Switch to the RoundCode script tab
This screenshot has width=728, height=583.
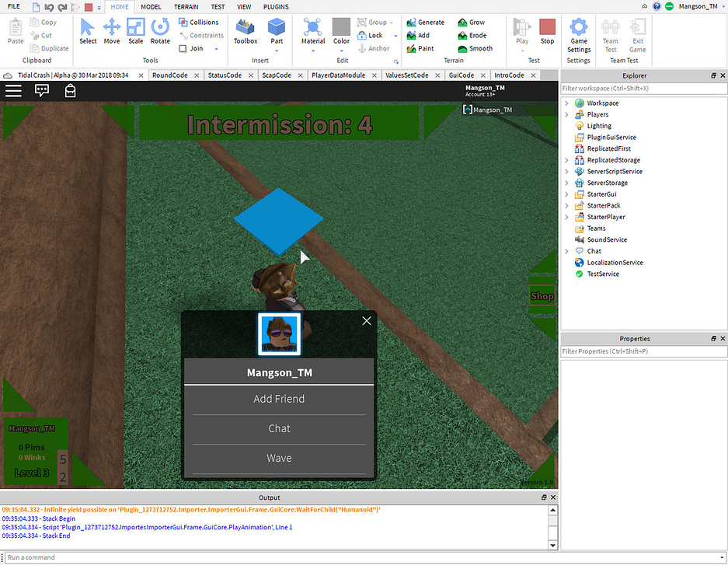[x=170, y=75]
